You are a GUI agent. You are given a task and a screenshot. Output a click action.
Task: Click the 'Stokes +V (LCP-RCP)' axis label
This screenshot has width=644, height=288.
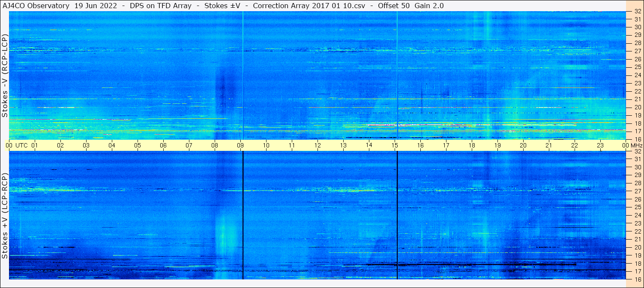click(5, 216)
